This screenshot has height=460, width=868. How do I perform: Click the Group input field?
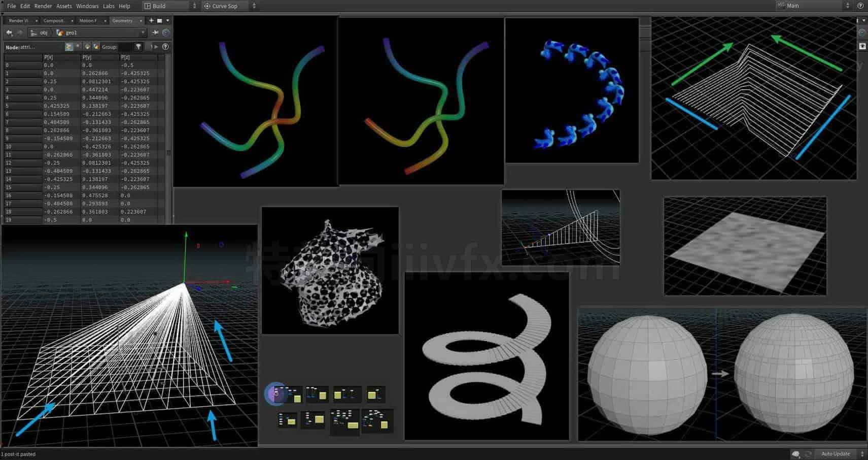pos(125,47)
